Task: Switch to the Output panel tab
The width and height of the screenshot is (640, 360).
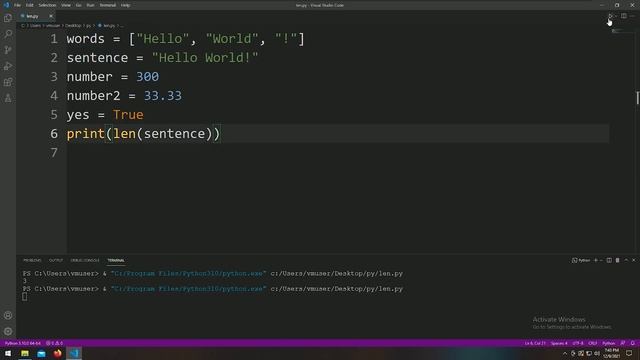Action: click(x=56, y=260)
